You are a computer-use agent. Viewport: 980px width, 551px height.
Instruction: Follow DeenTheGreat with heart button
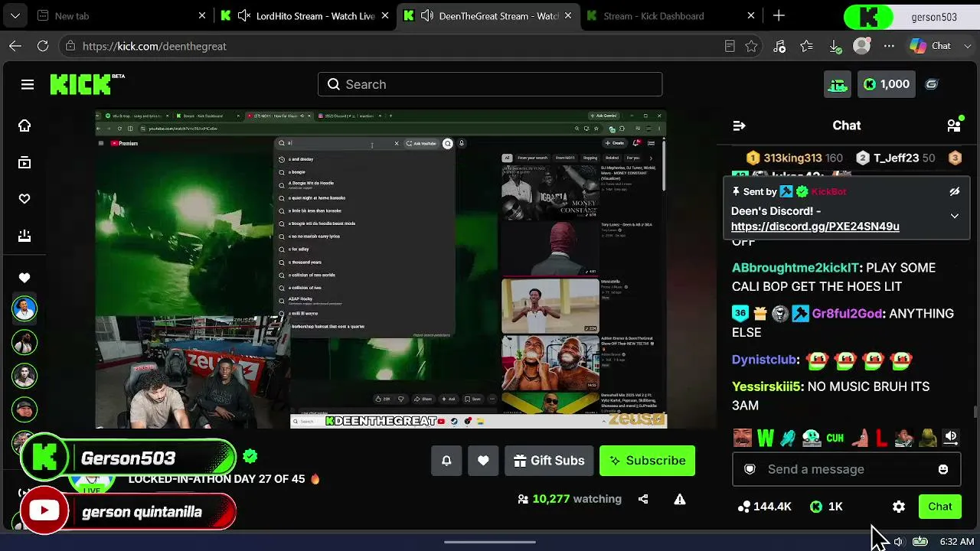click(483, 461)
